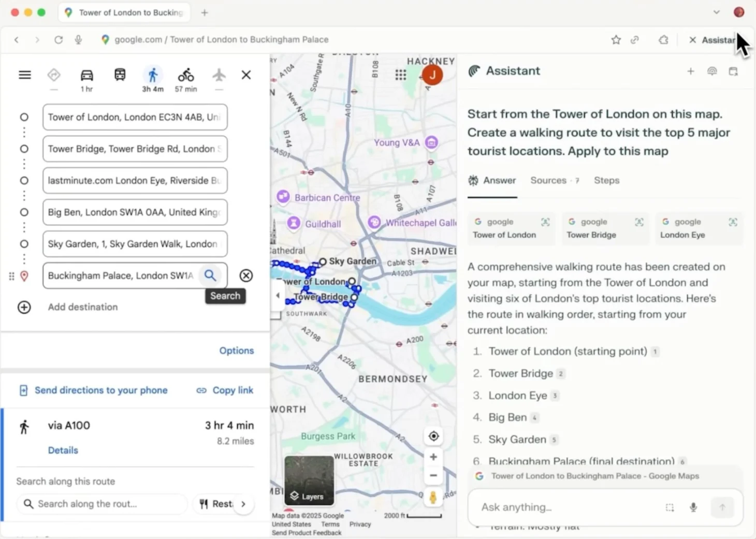
Task: Click the Copy link button
Action: click(225, 390)
